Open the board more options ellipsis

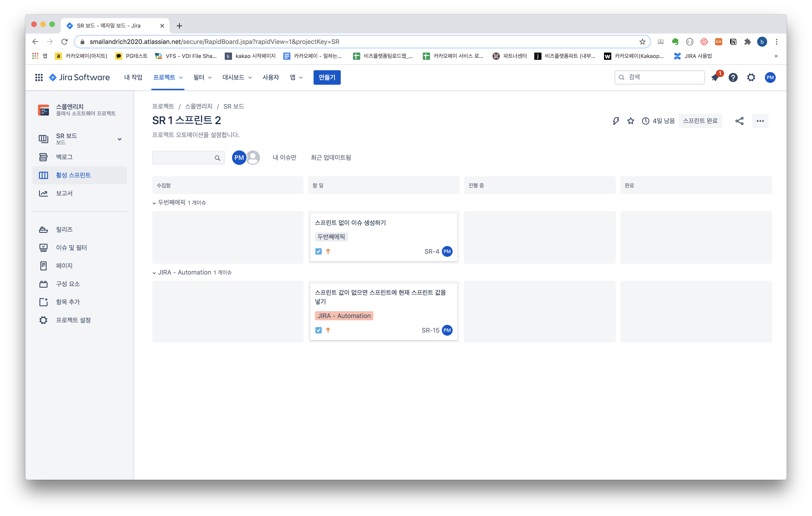coord(760,121)
